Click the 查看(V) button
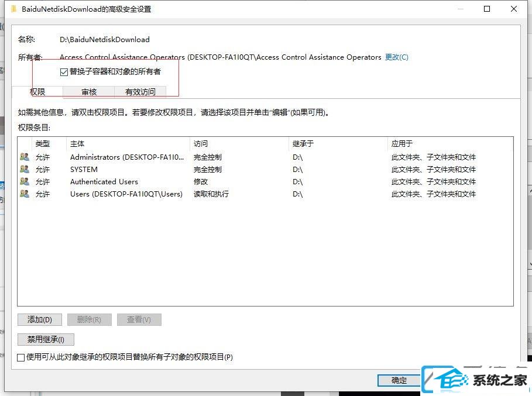This screenshot has height=396, width=532. click(x=139, y=320)
